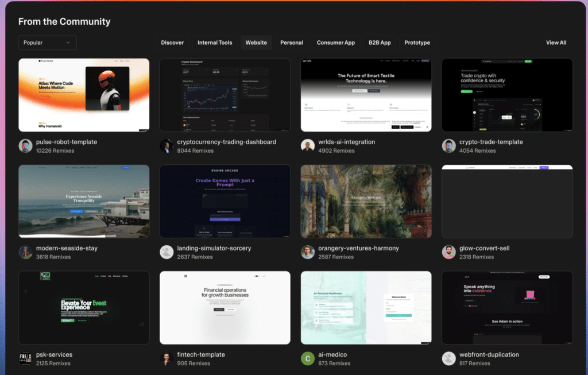Image resolution: width=588 pixels, height=375 pixels.
Task: Click the fintech-template author avatar
Action: click(x=167, y=358)
